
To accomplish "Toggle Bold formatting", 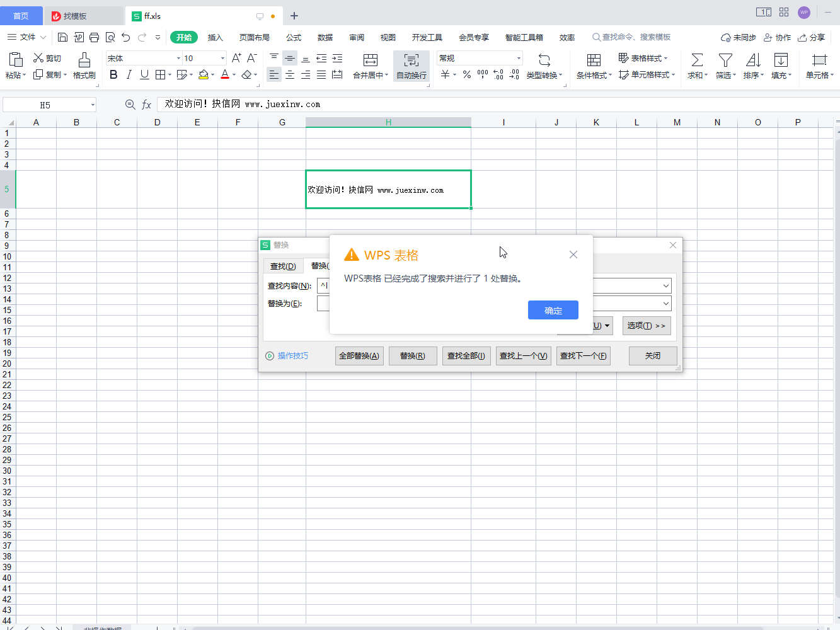I will [x=113, y=75].
